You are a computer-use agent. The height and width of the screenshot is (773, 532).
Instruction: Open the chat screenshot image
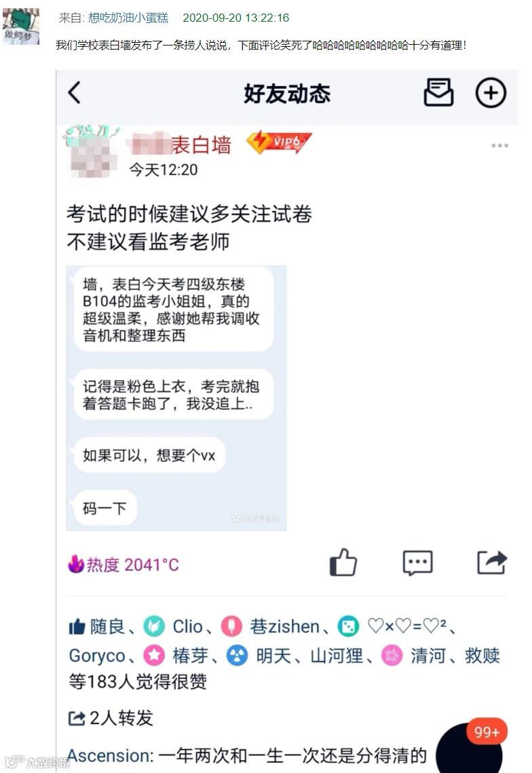(x=176, y=398)
